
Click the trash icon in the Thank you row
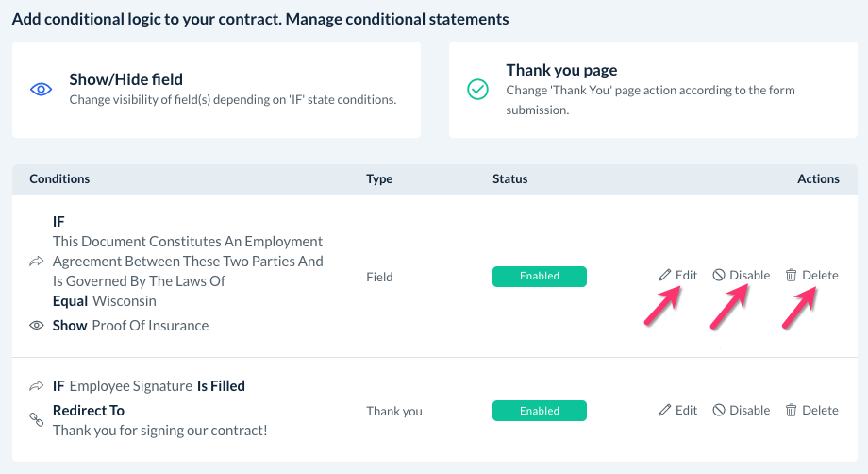[792, 411]
